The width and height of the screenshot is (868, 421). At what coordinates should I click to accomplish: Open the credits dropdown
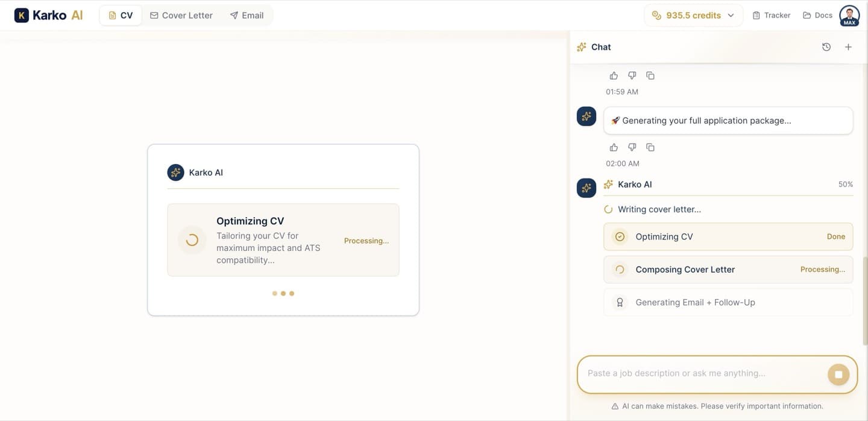click(x=693, y=14)
